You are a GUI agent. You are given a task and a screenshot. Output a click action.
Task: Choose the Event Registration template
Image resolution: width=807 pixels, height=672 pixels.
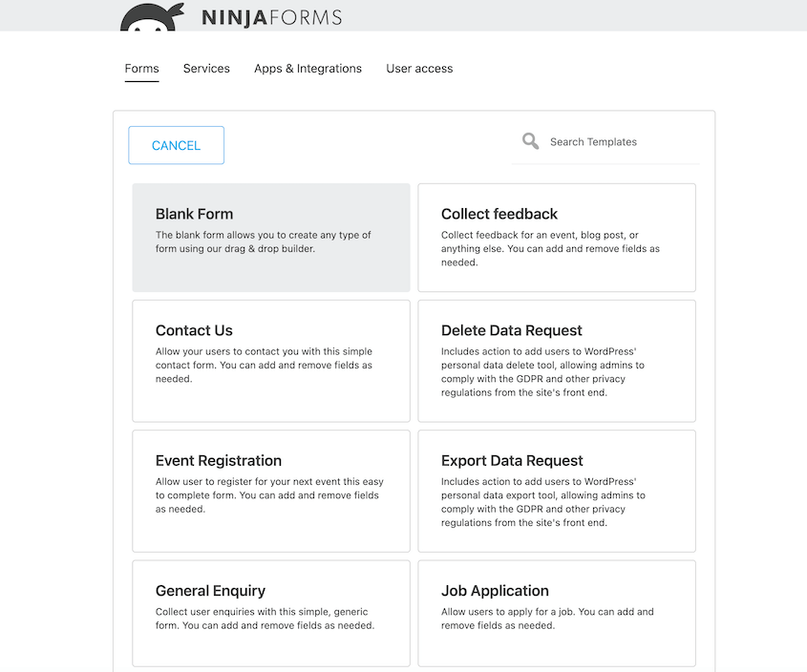[x=270, y=491]
